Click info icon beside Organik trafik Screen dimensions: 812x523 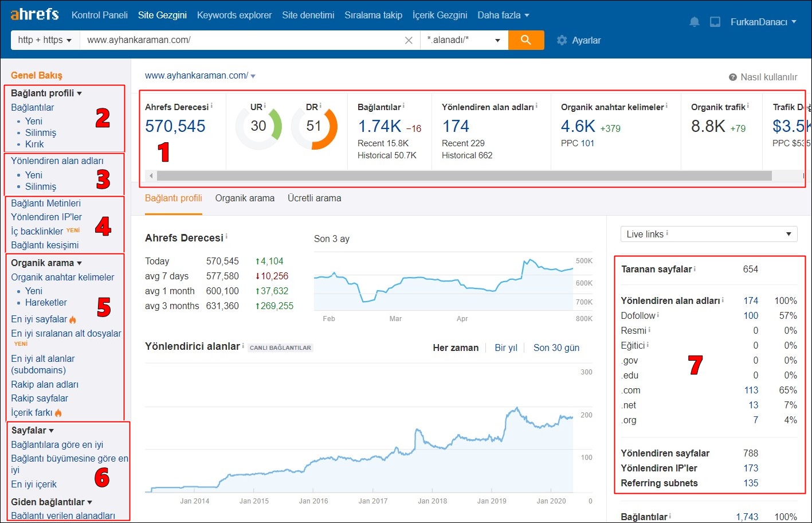coord(748,106)
